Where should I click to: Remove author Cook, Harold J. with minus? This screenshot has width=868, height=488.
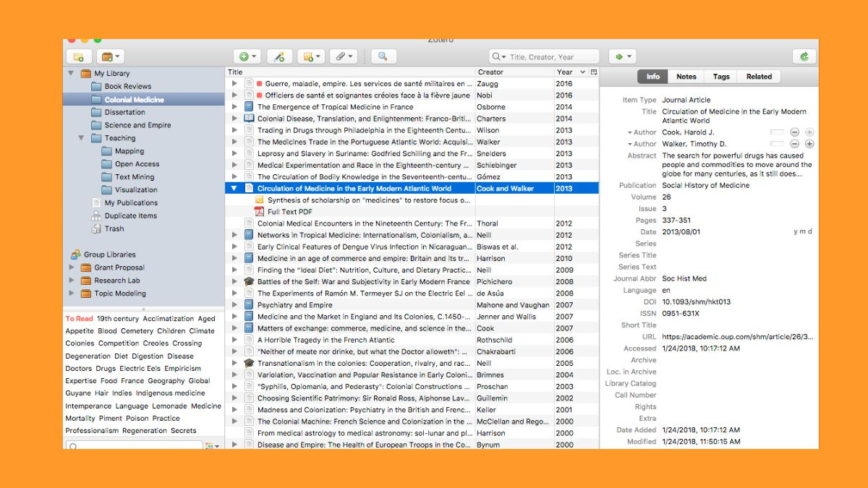click(794, 132)
